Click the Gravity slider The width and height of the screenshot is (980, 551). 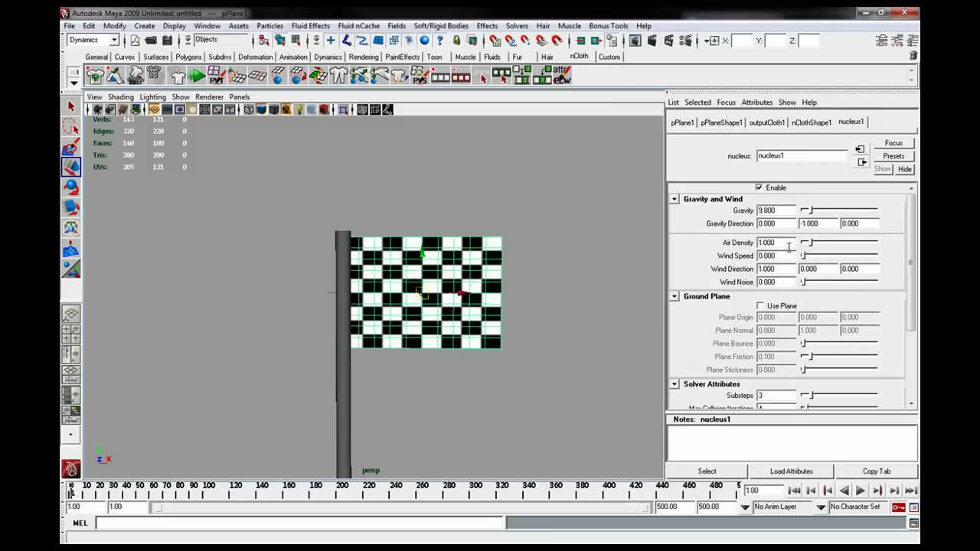coord(839,210)
